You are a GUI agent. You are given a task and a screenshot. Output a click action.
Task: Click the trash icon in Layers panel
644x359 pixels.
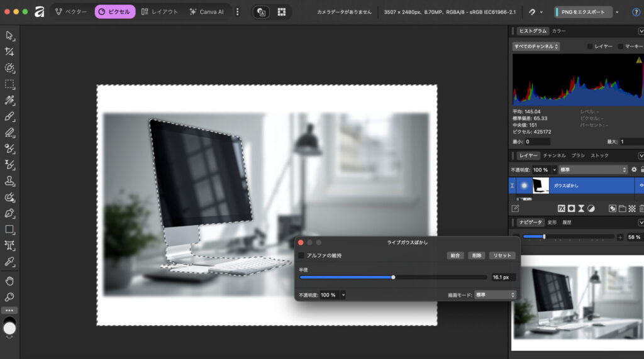(641, 208)
